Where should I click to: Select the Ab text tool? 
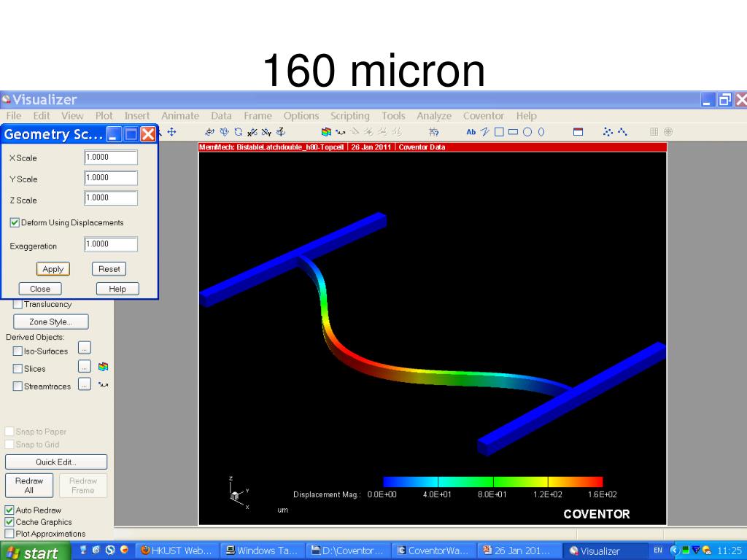[x=471, y=132]
